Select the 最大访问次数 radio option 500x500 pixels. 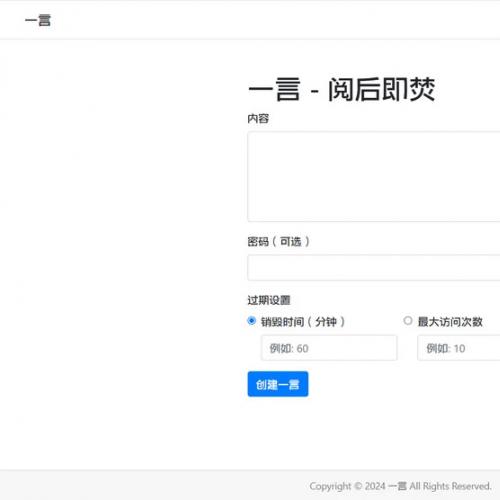pyautogui.click(x=407, y=321)
